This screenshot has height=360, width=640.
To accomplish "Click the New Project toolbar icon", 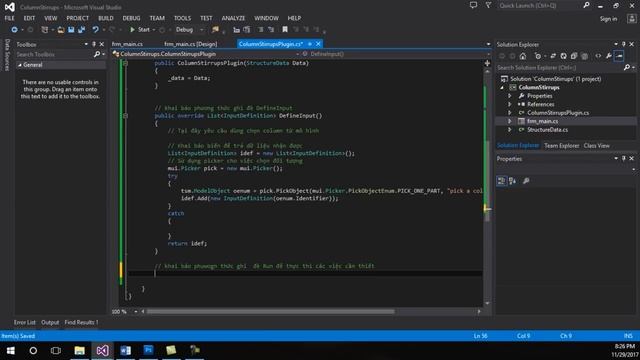I will tap(44, 30).
